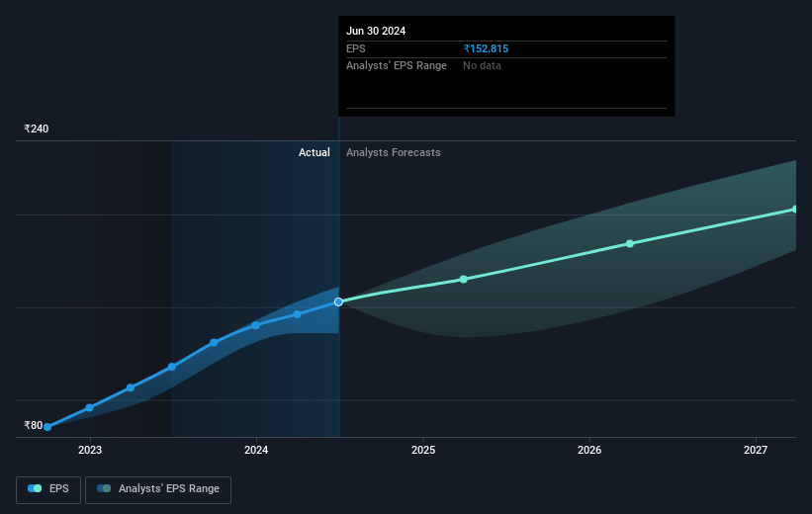Click the 2025 x-axis label
The width and height of the screenshot is (812, 514).
pyautogui.click(x=423, y=451)
